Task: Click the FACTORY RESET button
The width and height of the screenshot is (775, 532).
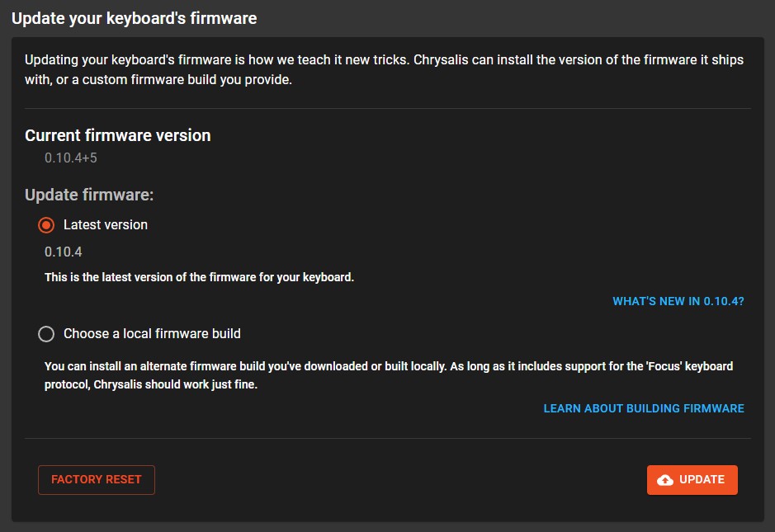Action: click(96, 479)
